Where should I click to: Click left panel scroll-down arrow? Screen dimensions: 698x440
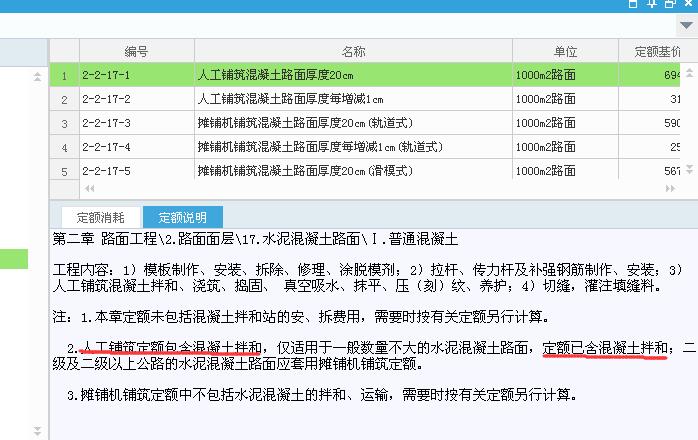pos(37,431)
